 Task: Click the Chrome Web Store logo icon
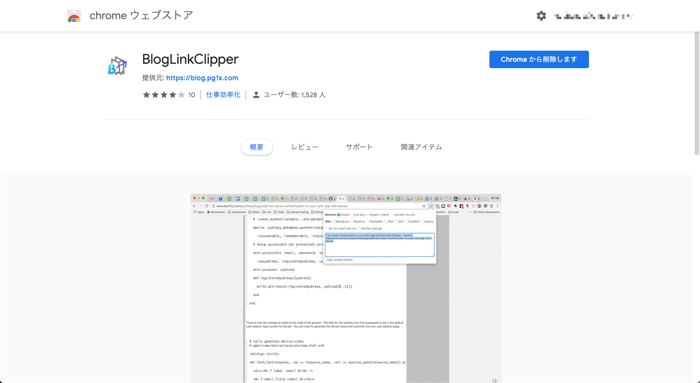[74, 16]
